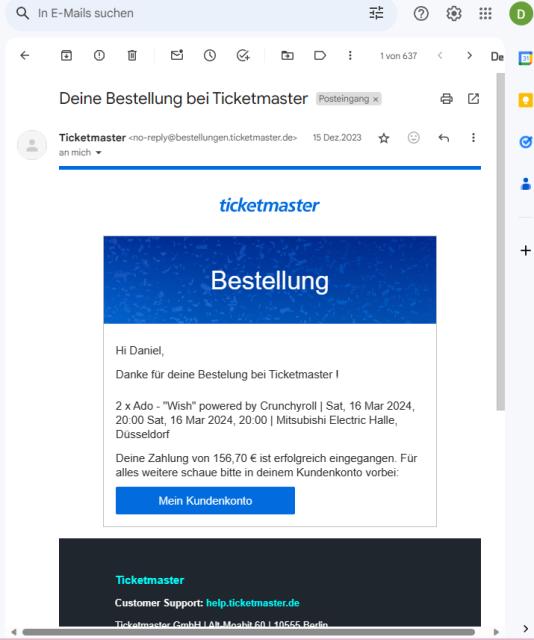Go back to inbox arrow

tap(25, 56)
